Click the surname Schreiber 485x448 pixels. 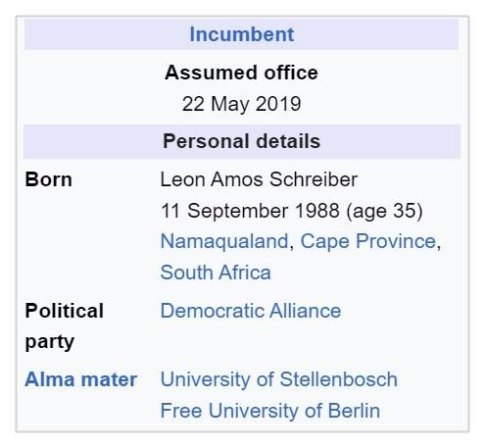tap(314, 179)
